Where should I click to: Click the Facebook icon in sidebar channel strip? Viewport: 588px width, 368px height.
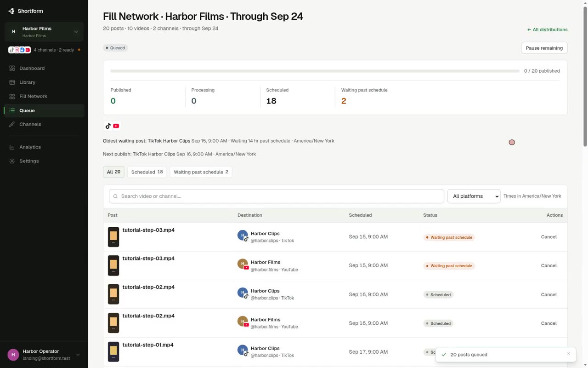pos(22,50)
